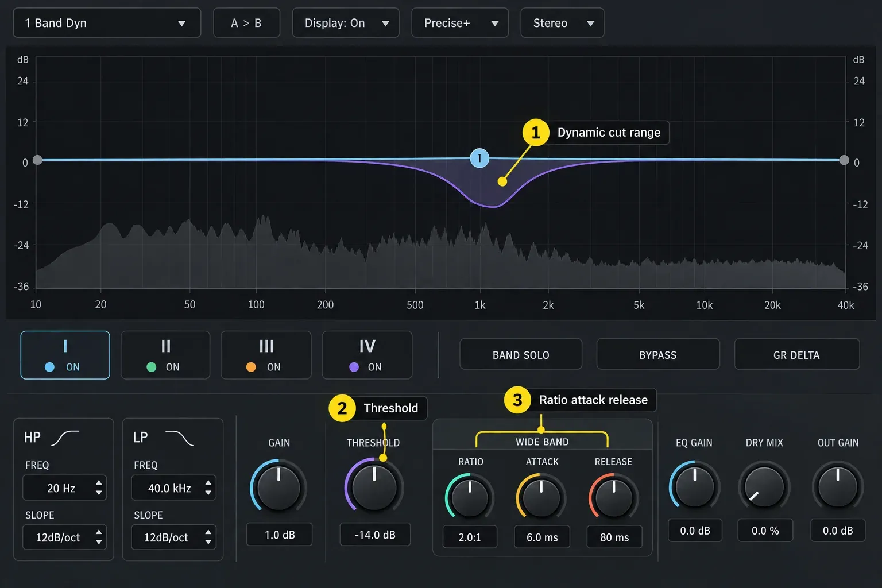Click the EQ Gain value field
The height and width of the screenshot is (588, 882).
click(x=695, y=531)
